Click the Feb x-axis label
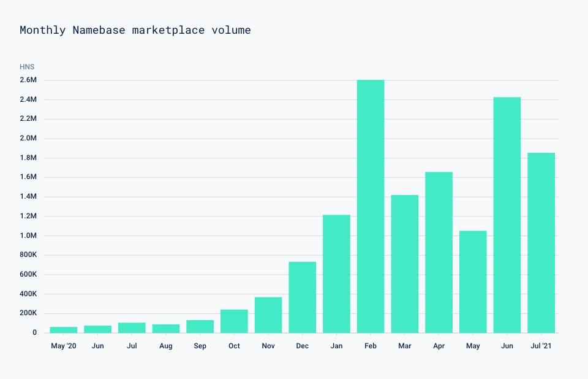Screen dimensions: 588x379 pyautogui.click(x=371, y=346)
